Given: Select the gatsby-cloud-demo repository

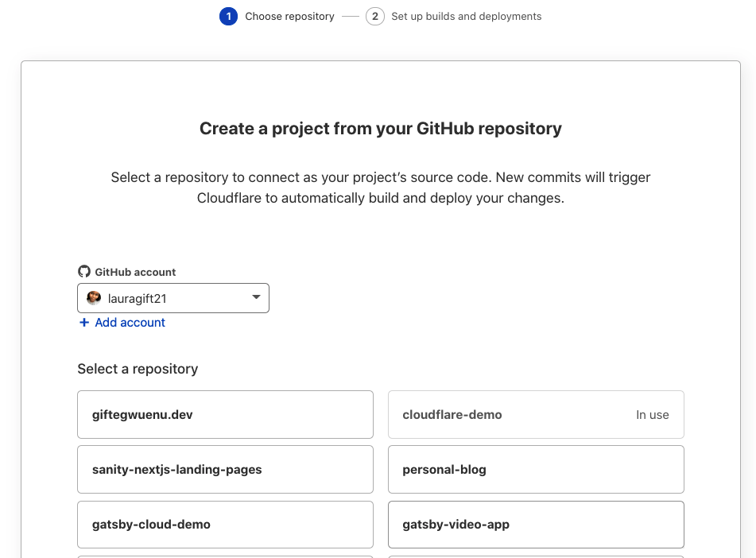Looking at the screenshot, I should click(x=225, y=524).
